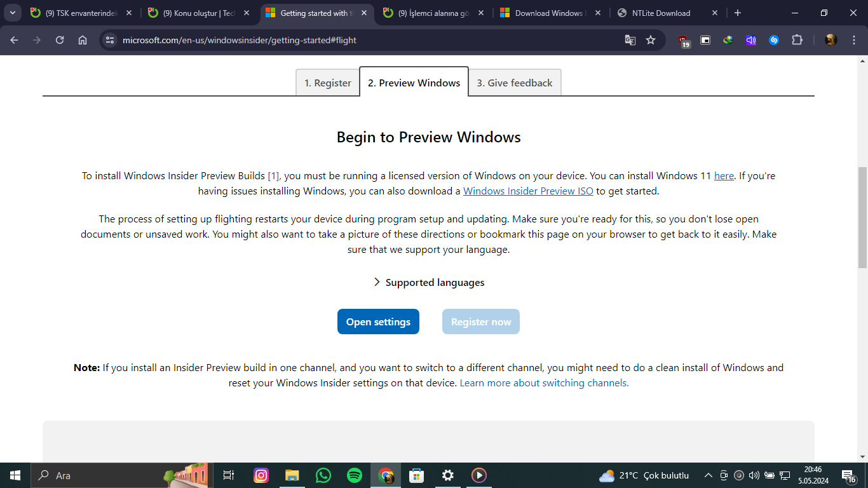The image size is (868, 488).
Task: Close the NTLite Download tab
Action: (x=715, y=13)
